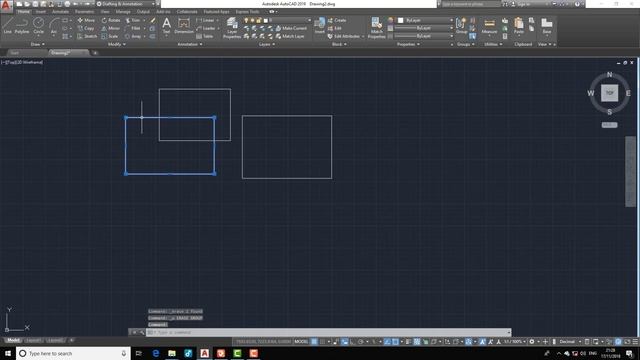Select the Polyline tool
The image size is (640, 360).
22,25
